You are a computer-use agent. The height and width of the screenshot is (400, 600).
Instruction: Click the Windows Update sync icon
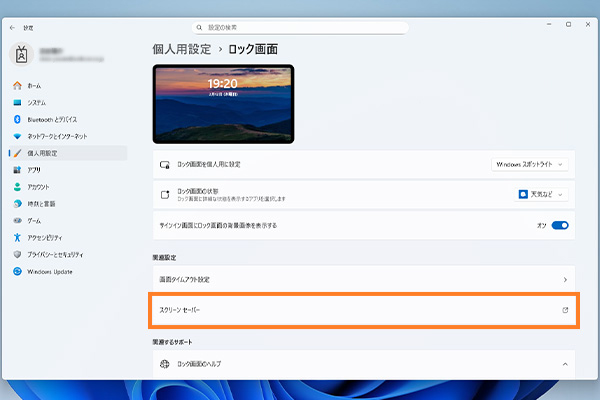[17, 271]
